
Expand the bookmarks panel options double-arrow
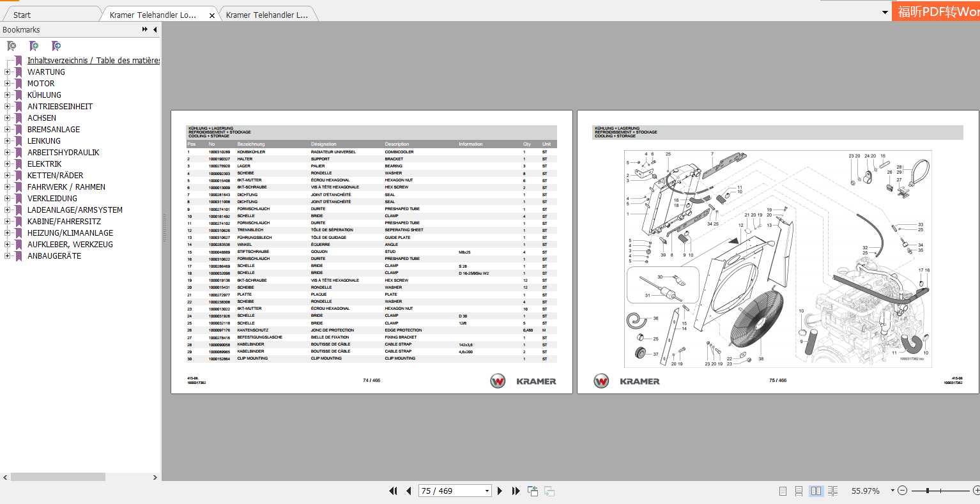coord(145,29)
